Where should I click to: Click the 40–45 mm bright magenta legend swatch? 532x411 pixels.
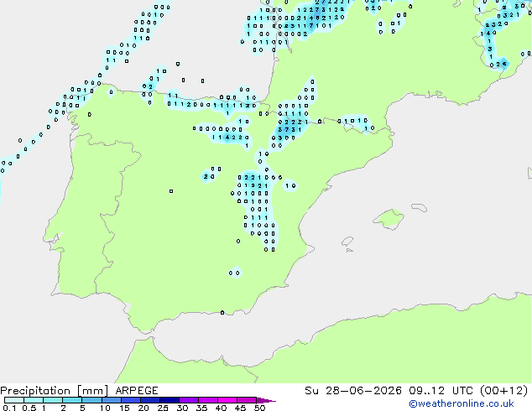pos(227,400)
